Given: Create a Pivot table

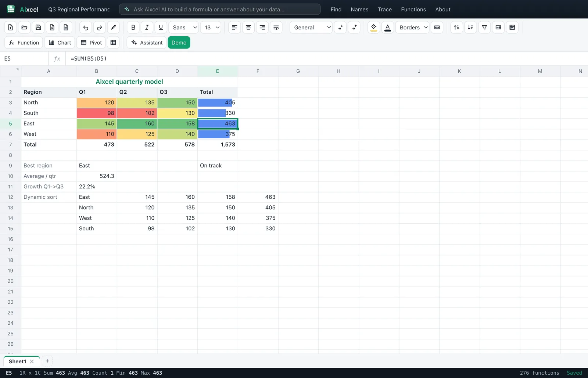Looking at the screenshot, I should (91, 43).
